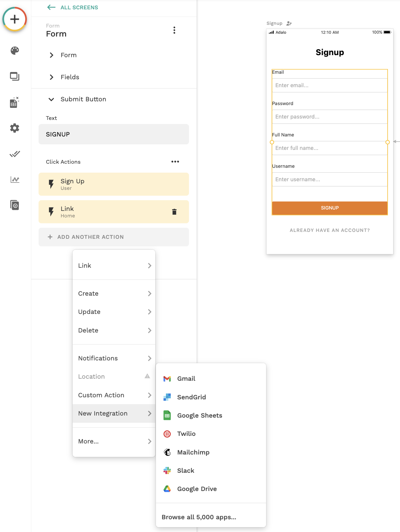Click Browse all 5,000 apps

(x=199, y=517)
